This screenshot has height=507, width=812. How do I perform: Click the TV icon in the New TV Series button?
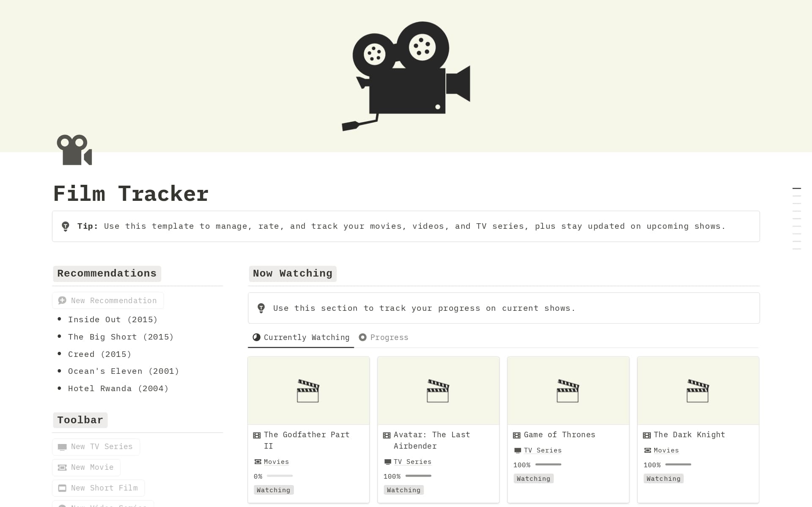(x=62, y=447)
